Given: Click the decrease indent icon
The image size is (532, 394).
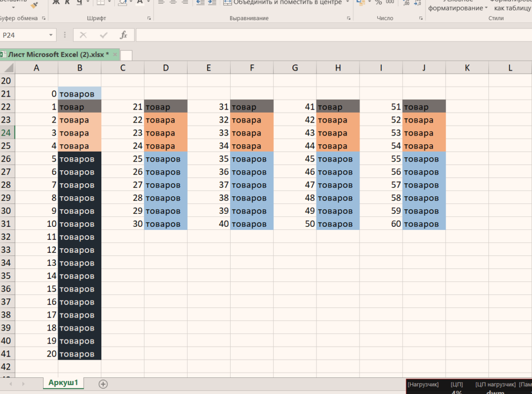Looking at the screenshot, I should pos(201,3).
